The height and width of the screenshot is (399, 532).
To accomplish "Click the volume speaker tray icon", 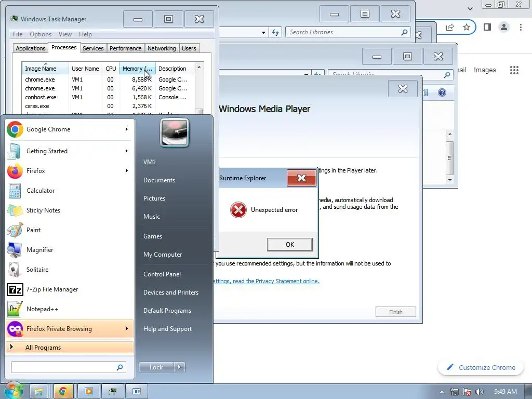I will 480,392.
